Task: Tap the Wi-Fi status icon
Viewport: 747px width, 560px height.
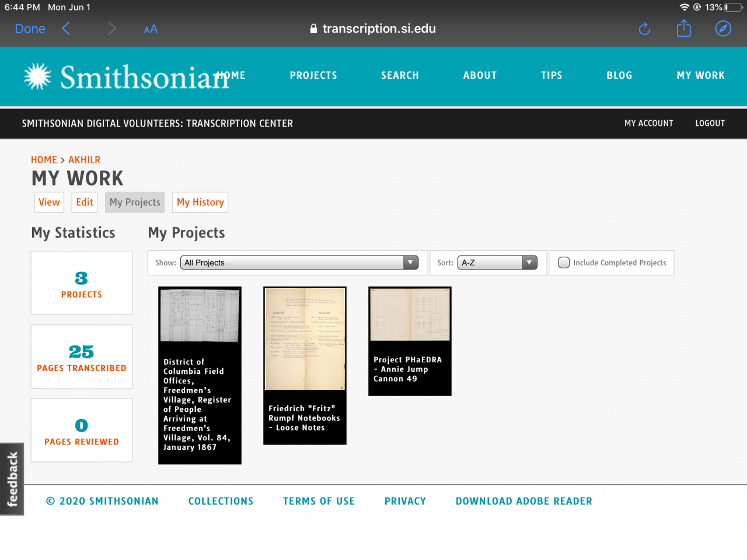Action: click(685, 7)
